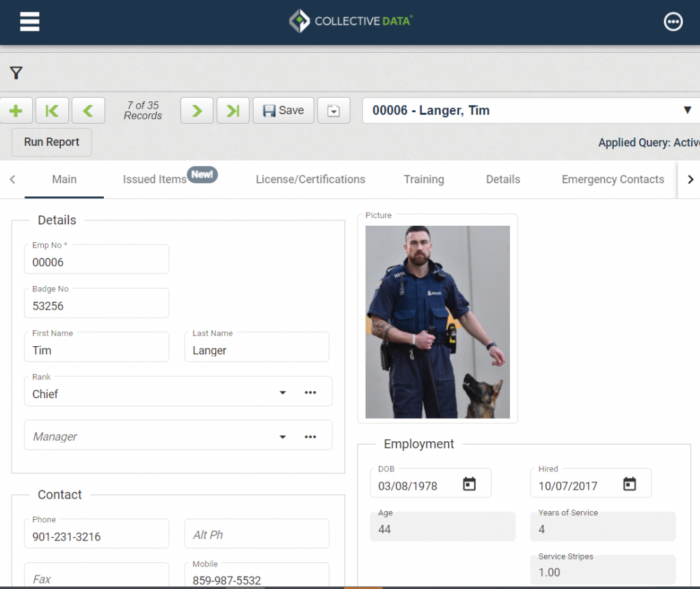The height and width of the screenshot is (589, 700).
Task: Open the save options dropdown icon
Action: 334,111
